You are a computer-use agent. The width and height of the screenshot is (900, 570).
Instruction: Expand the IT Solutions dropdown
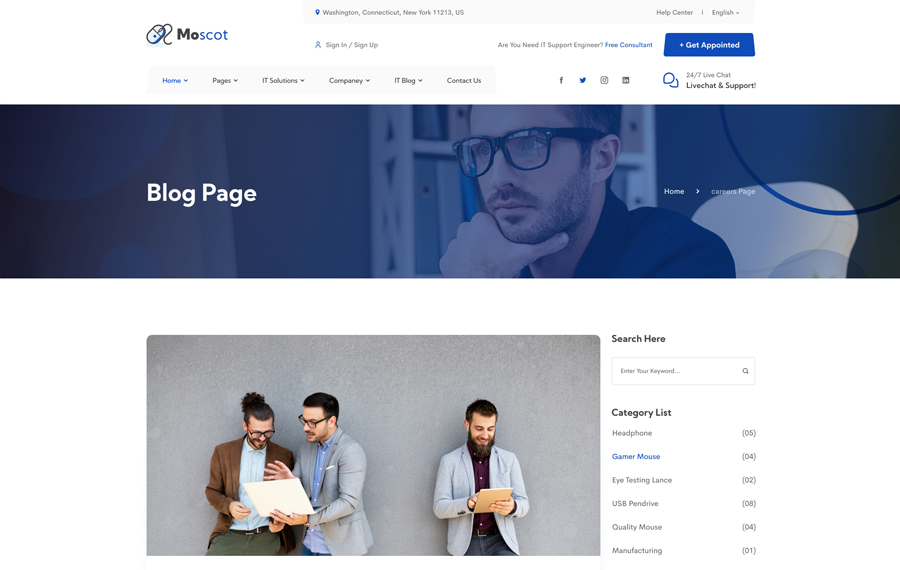[283, 81]
